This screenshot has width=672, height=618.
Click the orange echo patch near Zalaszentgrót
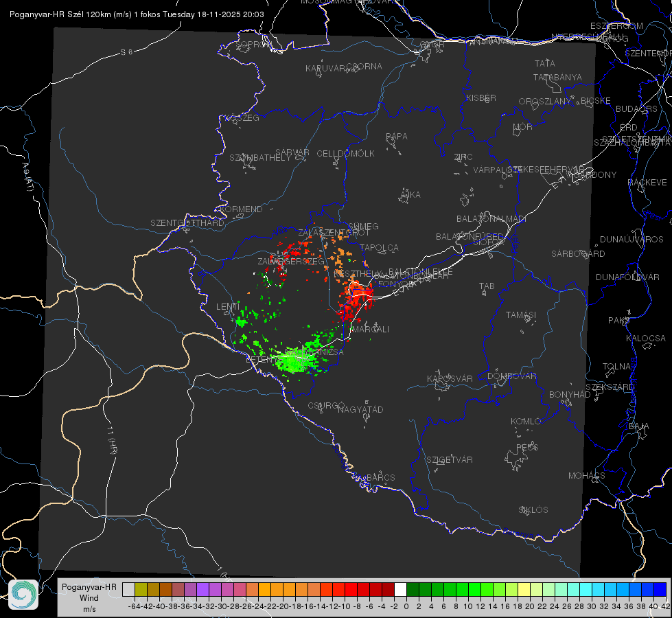pyautogui.click(x=340, y=253)
